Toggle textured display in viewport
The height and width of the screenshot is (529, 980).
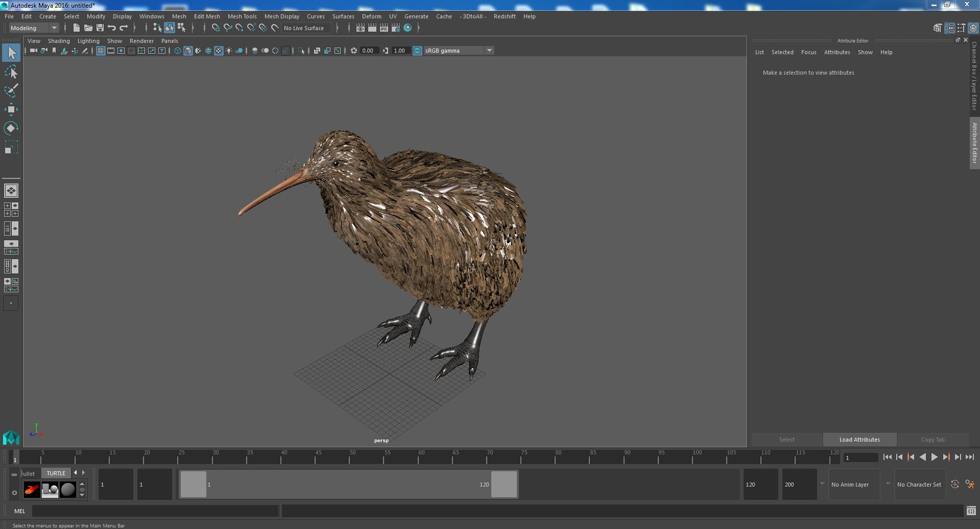219,51
